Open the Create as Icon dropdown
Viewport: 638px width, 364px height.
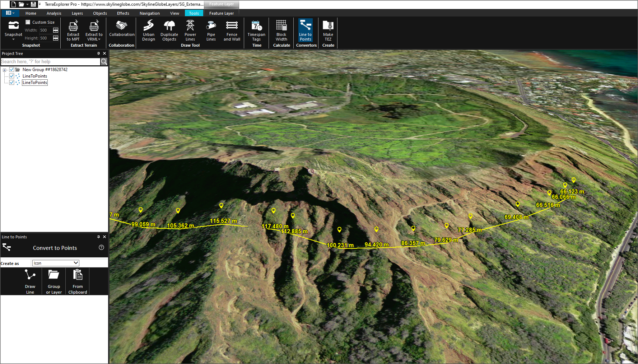[x=56, y=263]
